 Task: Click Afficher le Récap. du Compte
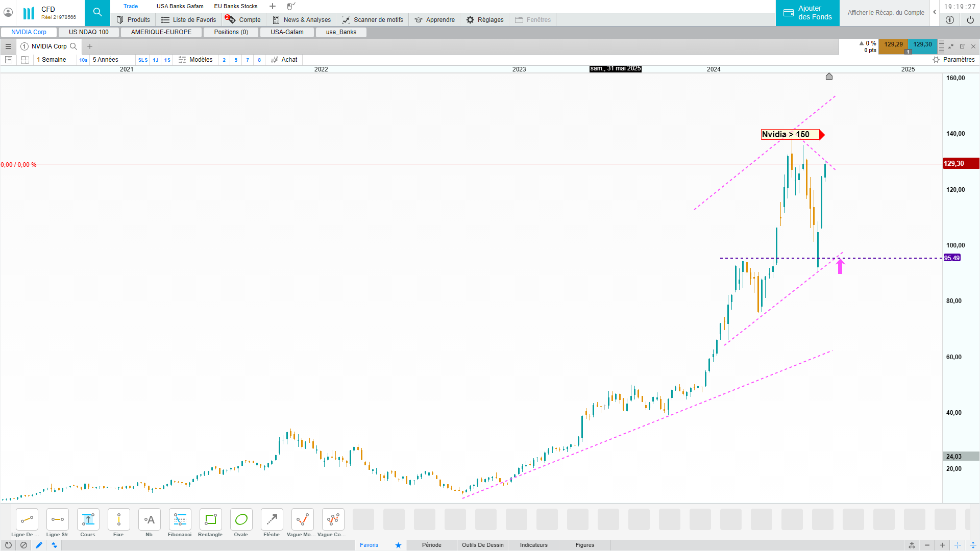[886, 13]
